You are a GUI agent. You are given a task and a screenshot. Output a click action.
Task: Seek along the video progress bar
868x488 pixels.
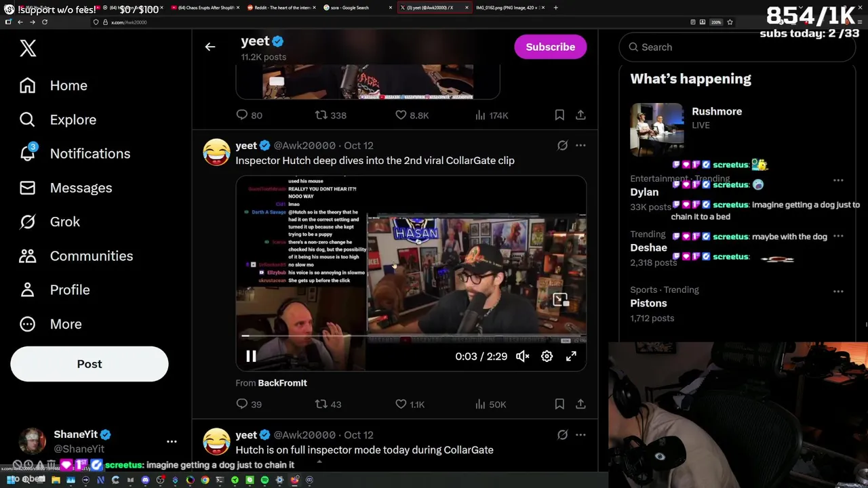coord(411,335)
